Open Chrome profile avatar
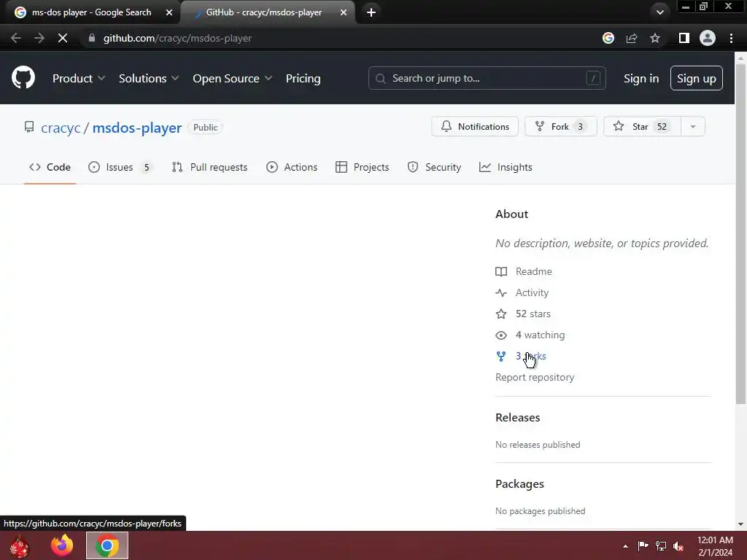This screenshot has height=560, width=747. point(708,38)
